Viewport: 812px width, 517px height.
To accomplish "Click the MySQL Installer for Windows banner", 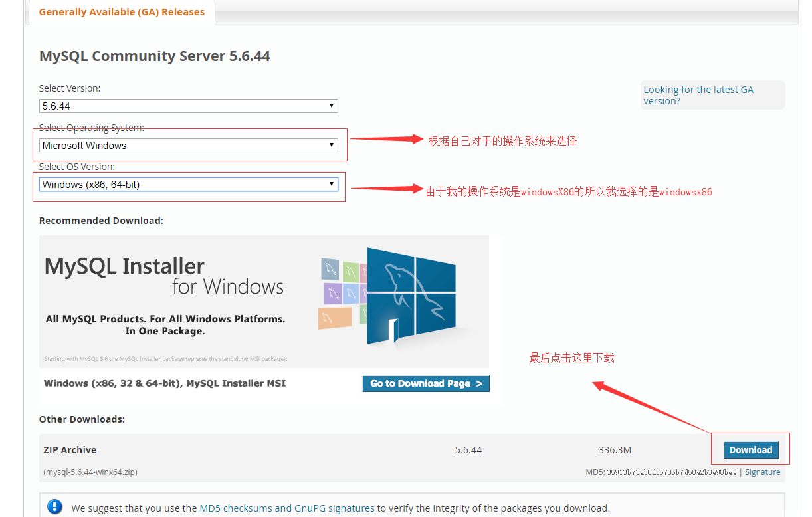I will [264, 301].
